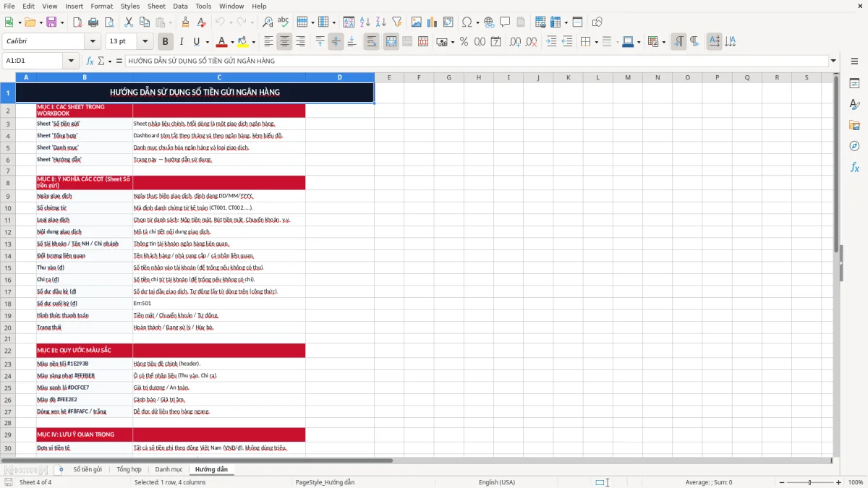Click the Format as Percent icon
Screen dimensions: 868x488
coord(464,42)
